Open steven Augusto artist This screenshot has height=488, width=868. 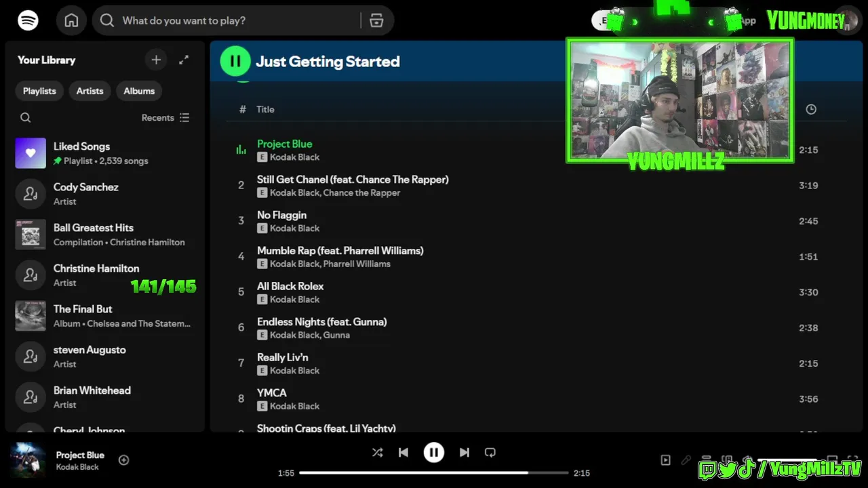click(104, 357)
